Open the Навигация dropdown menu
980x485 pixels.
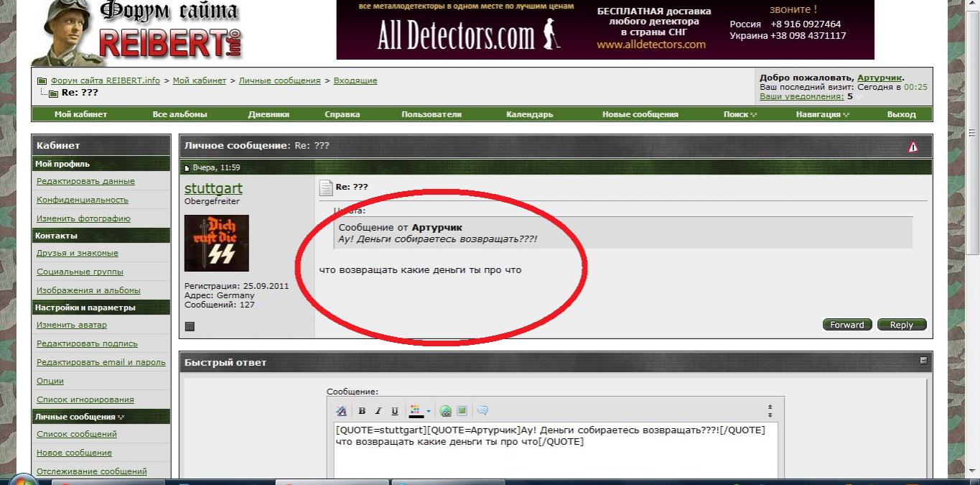tap(822, 114)
